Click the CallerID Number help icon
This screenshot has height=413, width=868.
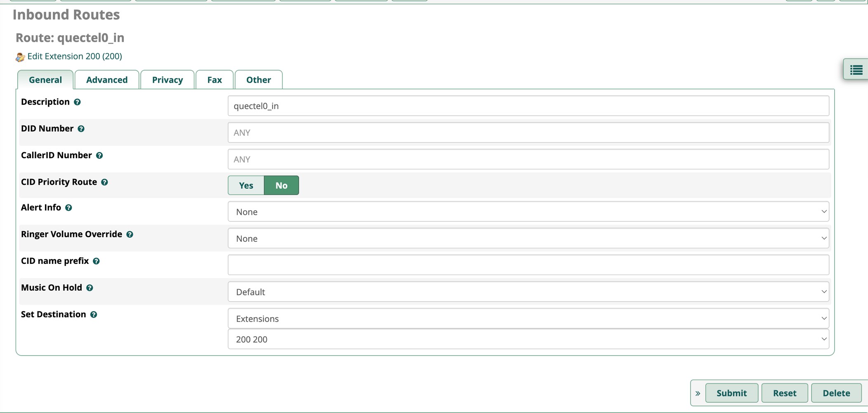coord(99,156)
